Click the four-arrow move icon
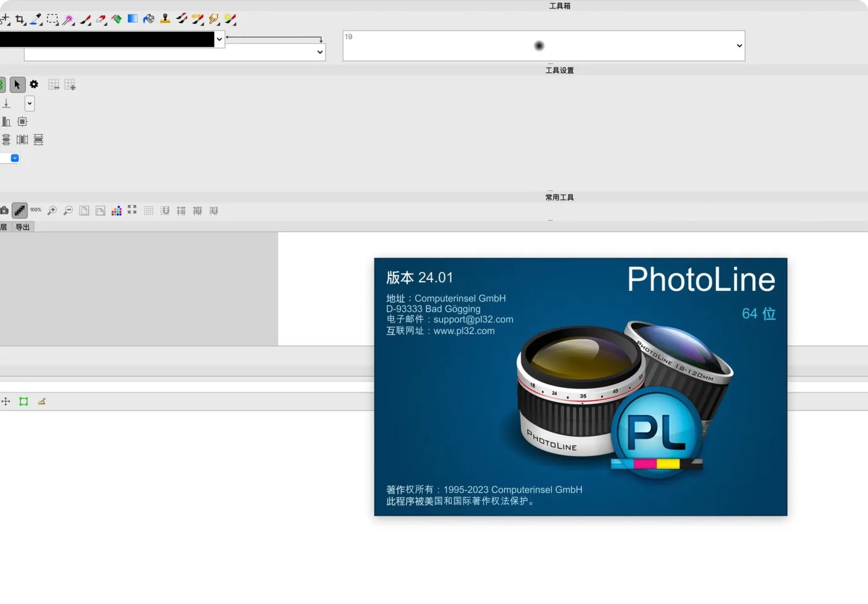 6,401
